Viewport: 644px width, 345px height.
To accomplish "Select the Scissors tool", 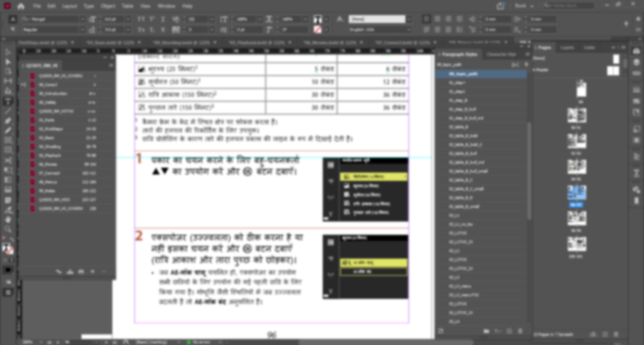I will point(8,160).
